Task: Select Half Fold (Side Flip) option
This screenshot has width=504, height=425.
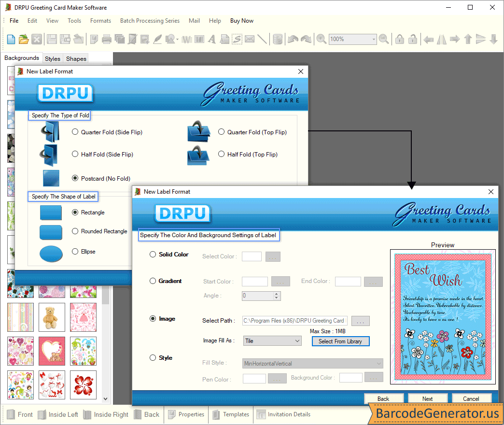Action: [75, 154]
